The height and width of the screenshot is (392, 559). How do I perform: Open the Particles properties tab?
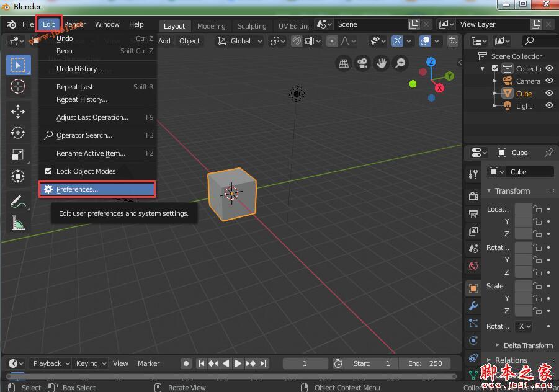coord(473,323)
